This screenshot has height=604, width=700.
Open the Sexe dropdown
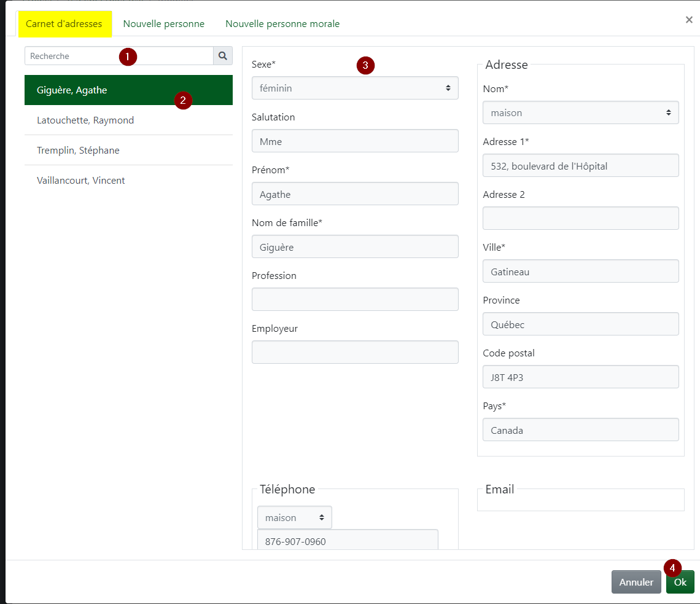click(x=355, y=88)
